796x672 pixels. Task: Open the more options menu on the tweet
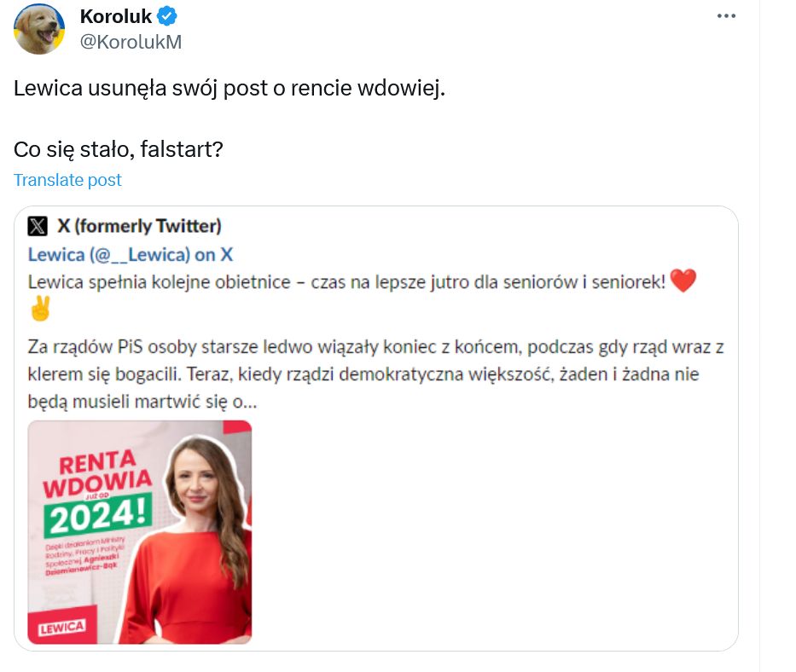(x=726, y=14)
